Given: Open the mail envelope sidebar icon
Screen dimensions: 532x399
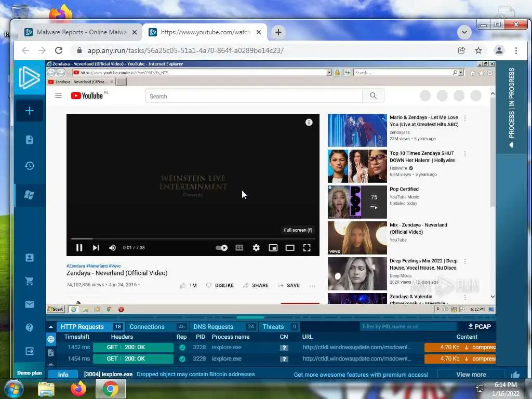Looking at the screenshot, I should (30, 304).
